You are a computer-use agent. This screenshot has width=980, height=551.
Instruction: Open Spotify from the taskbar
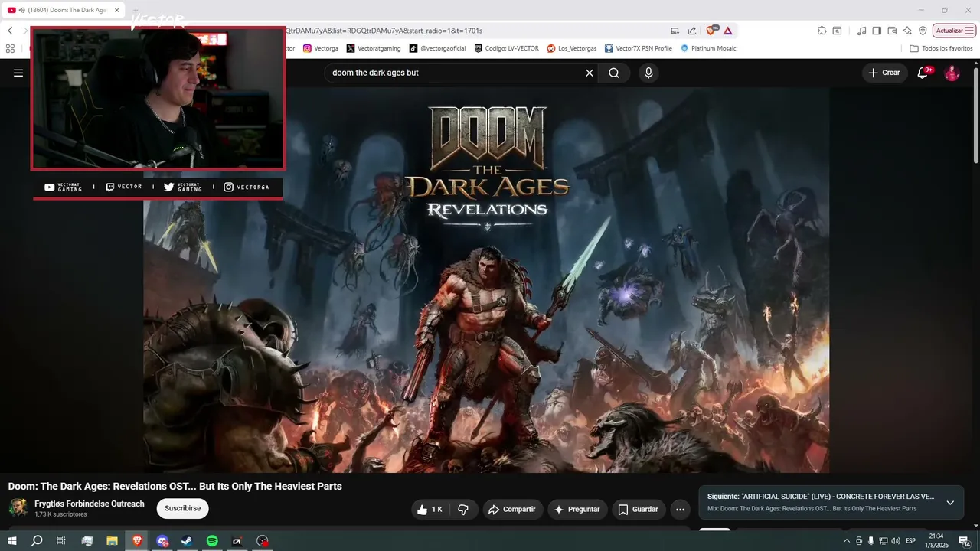point(212,541)
